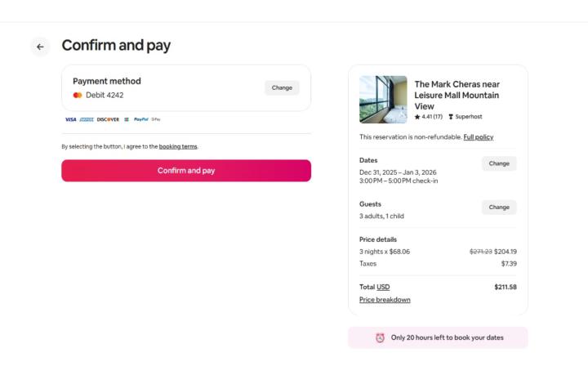
Task: Click the Superhost badge icon
Action: [450, 117]
